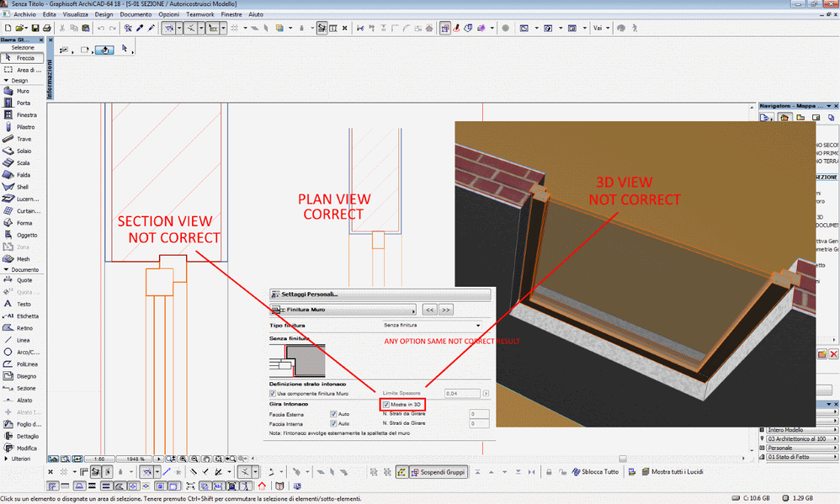840x504 pixels.
Task: Collapse the Documento toolbox section
Action: (x=7, y=269)
